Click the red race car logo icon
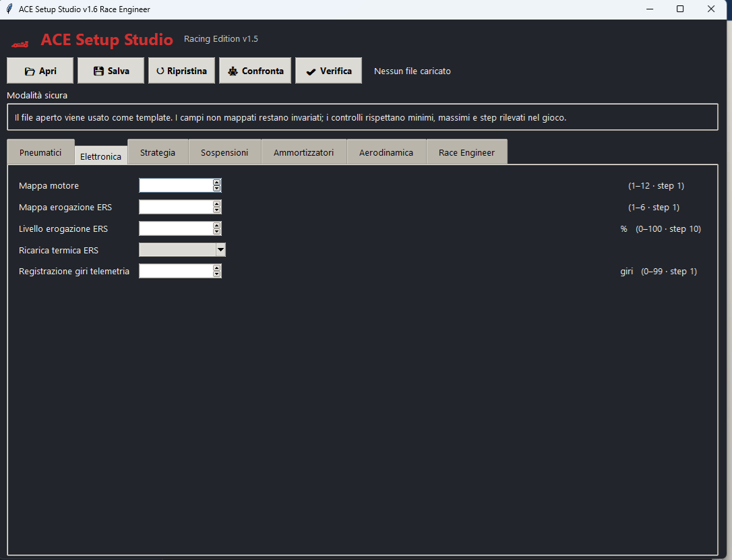The width and height of the screenshot is (732, 560). click(20, 44)
